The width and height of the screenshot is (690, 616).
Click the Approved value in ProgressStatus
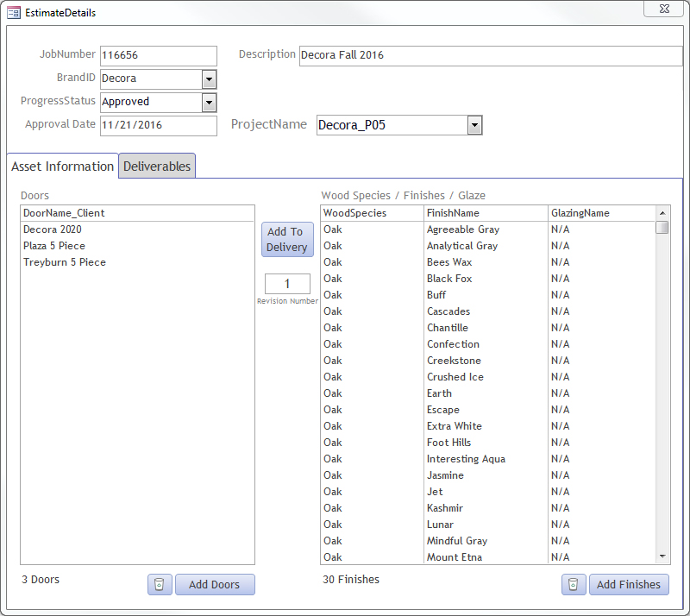(125, 102)
